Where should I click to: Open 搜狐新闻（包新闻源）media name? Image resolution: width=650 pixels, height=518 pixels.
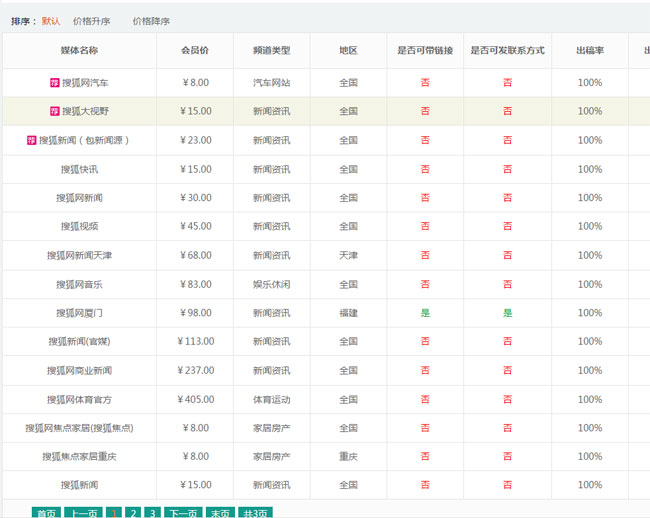coord(84,140)
